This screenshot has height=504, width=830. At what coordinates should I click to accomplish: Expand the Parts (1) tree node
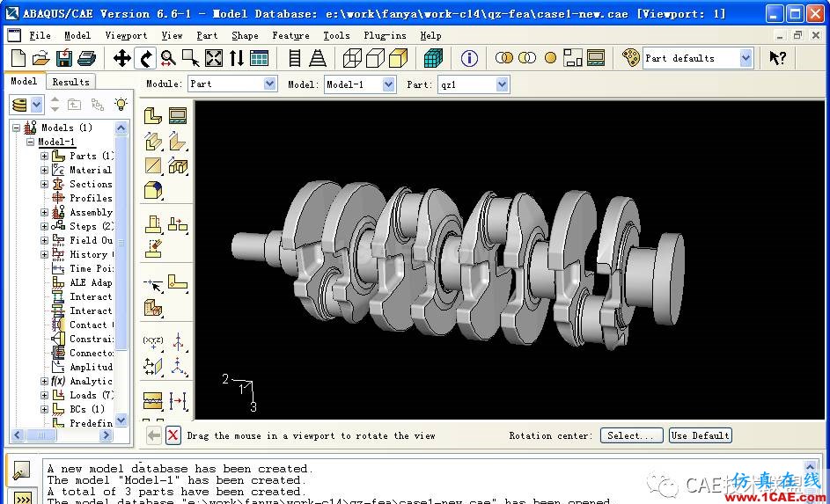click(x=45, y=156)
